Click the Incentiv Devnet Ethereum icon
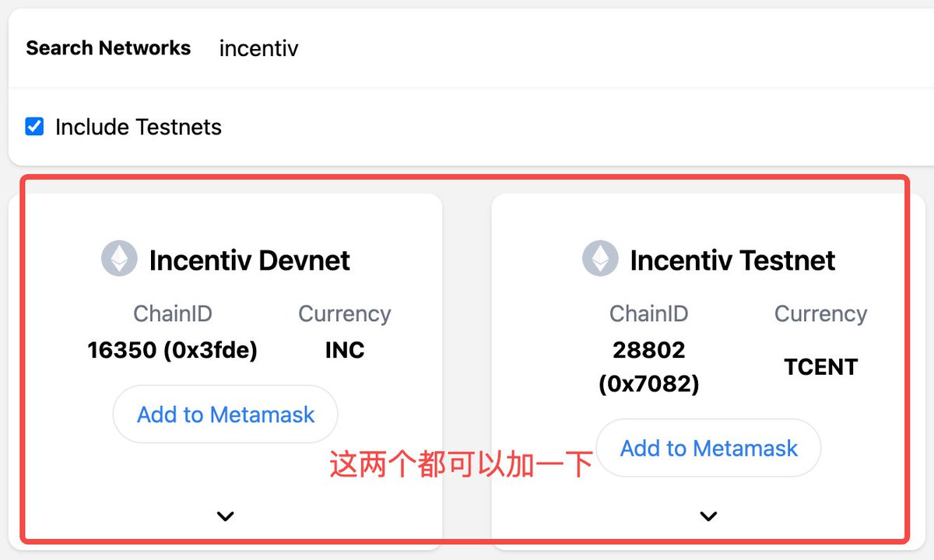Viewport: 934px width, 560px height. click(x=119, y=259)
